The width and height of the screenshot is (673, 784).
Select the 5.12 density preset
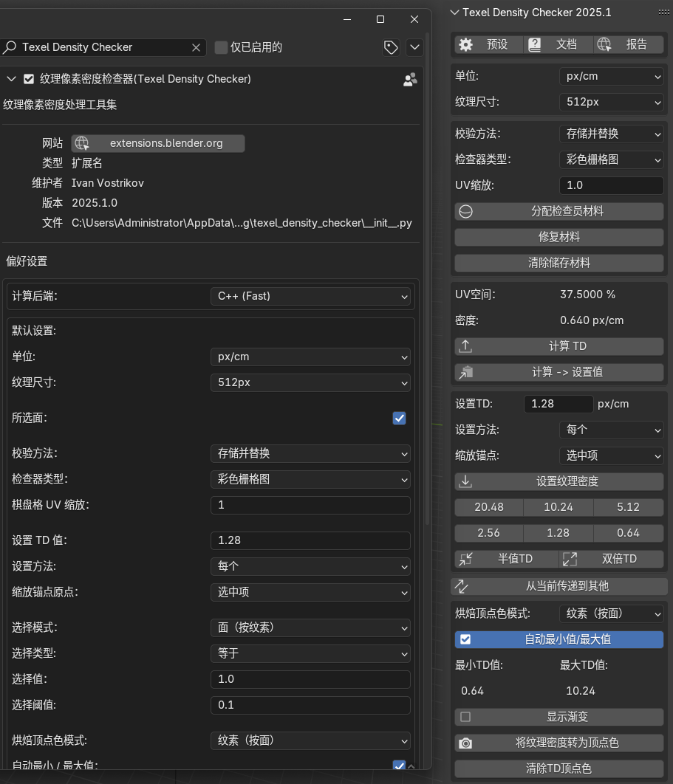(x=629, y=507)
